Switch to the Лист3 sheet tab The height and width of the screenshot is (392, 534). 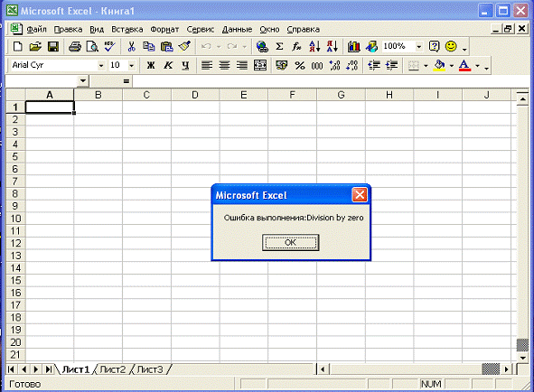pyautogui.click(x=150, y=369)
